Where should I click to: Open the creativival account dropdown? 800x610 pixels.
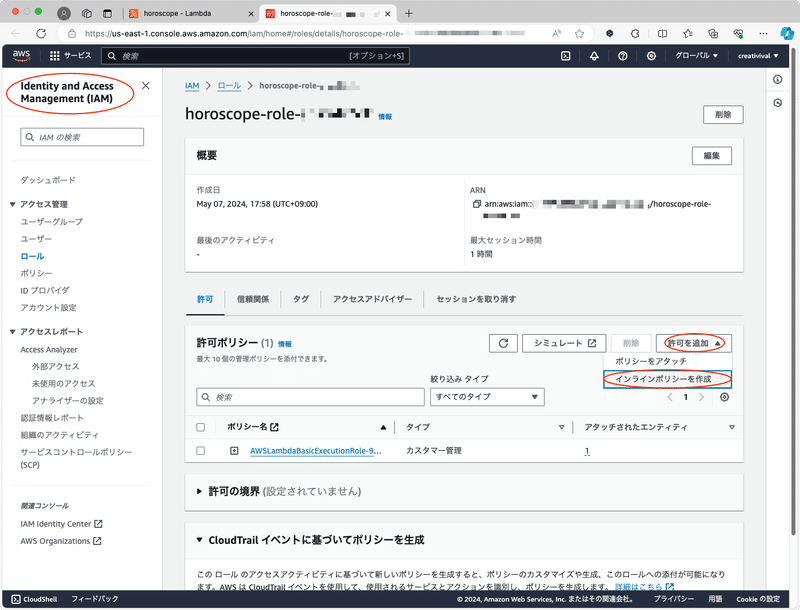pyautogui.click(x=758, y=56)
